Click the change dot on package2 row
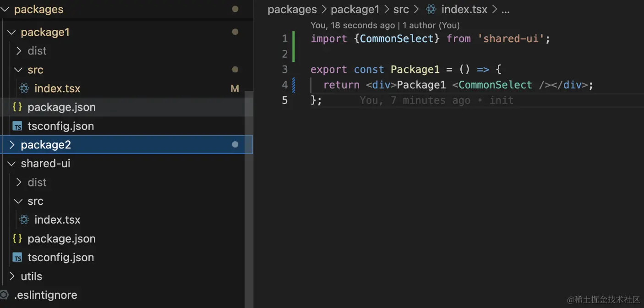The height and width of the screenshot is (308, 644). pos(235,145)
